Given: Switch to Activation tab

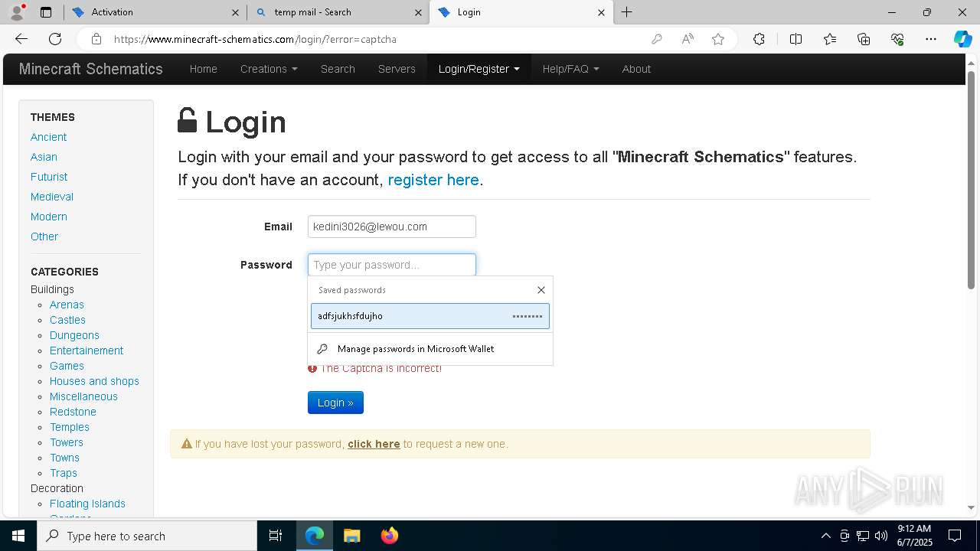Looking at the screenshot, I should (155, 12).
